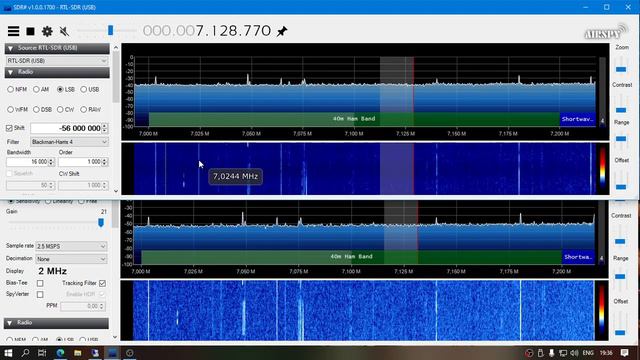Screen dimensions: 640x360
Task: Select the RAW radio mode
Action: (91, 109)
